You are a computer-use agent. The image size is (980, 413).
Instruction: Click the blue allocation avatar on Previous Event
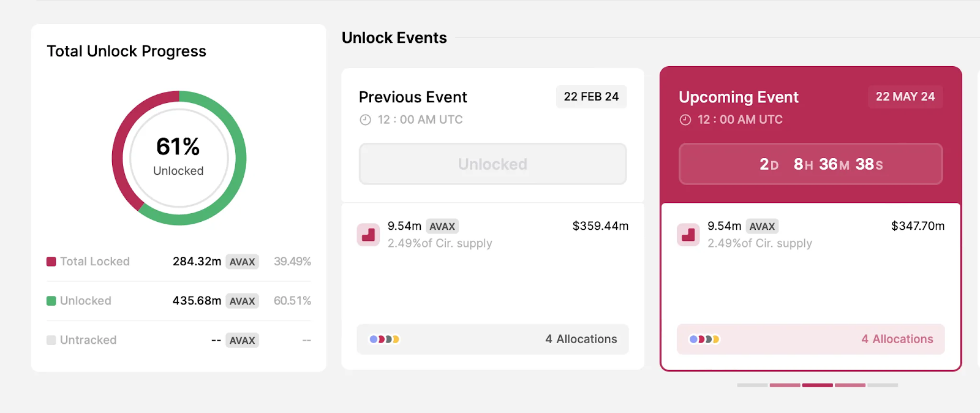point(373,338)
